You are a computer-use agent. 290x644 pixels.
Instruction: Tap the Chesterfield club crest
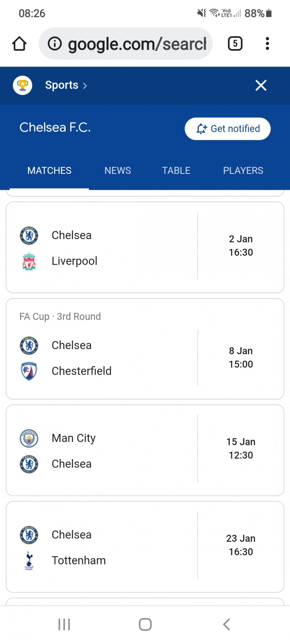tap(29, 371)
